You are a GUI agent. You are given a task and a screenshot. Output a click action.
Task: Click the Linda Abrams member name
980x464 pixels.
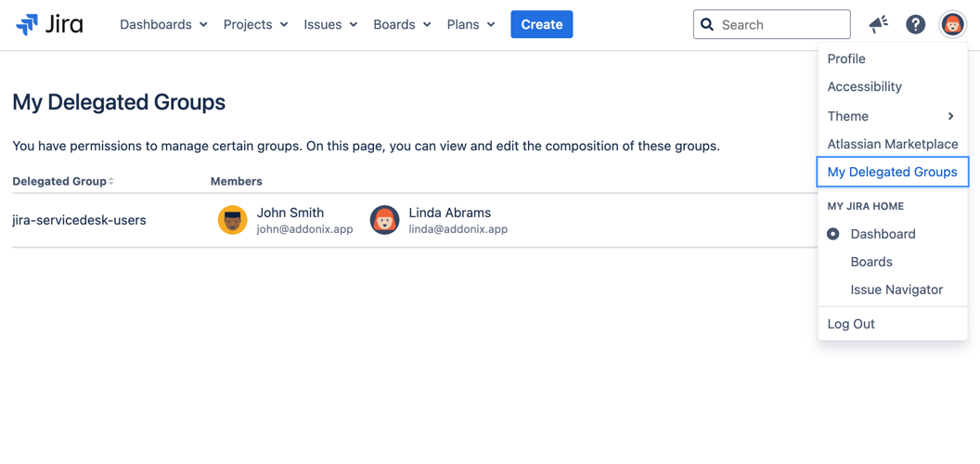(x=450, y=213)
